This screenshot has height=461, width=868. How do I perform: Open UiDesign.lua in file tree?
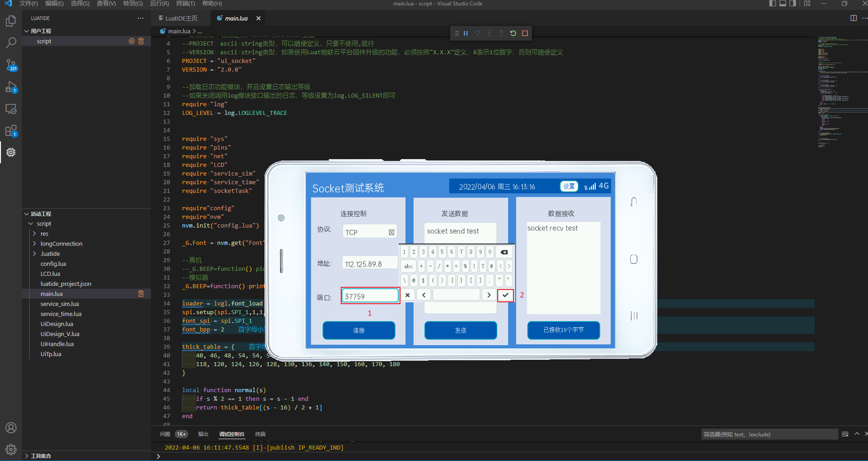coord(57,324)
